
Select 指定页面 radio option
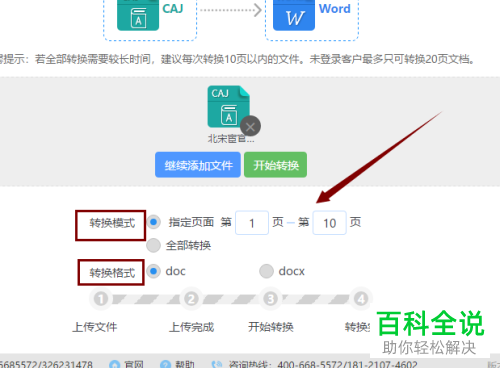pyautogui.click(x=154, y=222)
